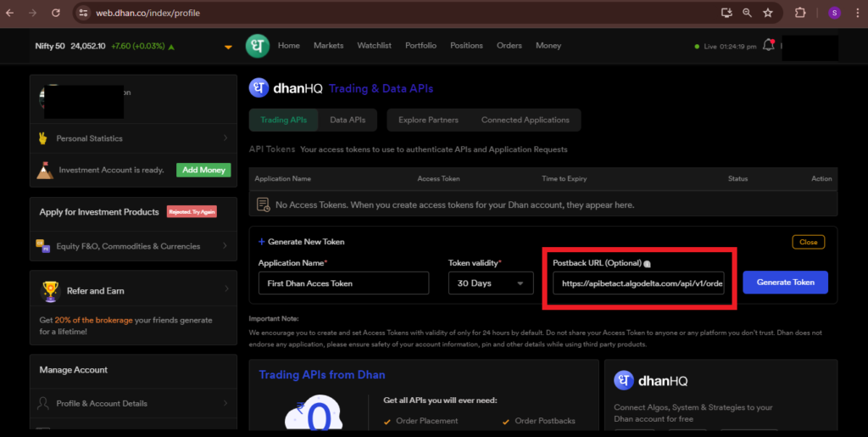Click the Close button in token form
Image resolution: width=868 pixels, height=437 pixels.
click(808, 242)
